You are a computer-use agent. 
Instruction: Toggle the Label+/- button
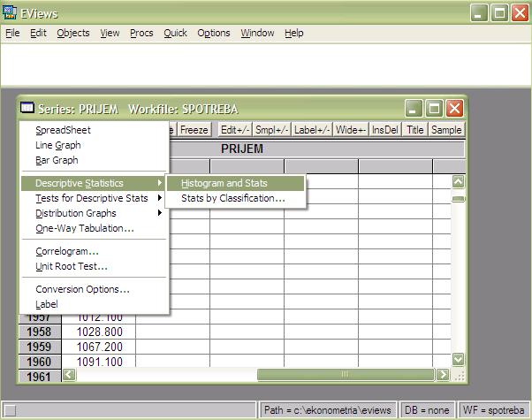312,130
